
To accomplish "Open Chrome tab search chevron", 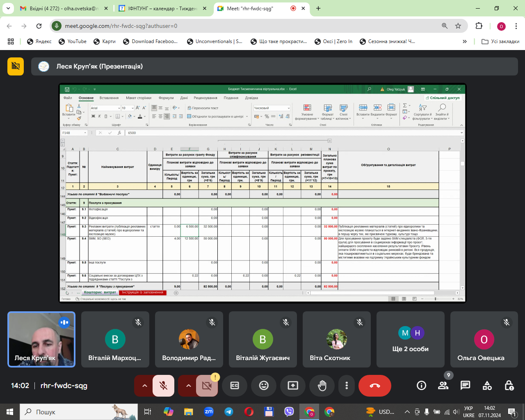I will [9, 8].
